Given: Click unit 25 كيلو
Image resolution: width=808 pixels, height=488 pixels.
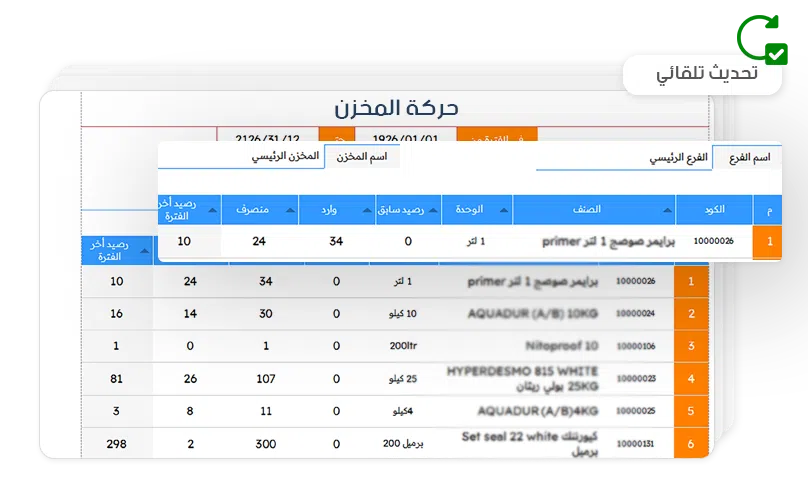Looking at the screenshot, I should click(403, 379).
